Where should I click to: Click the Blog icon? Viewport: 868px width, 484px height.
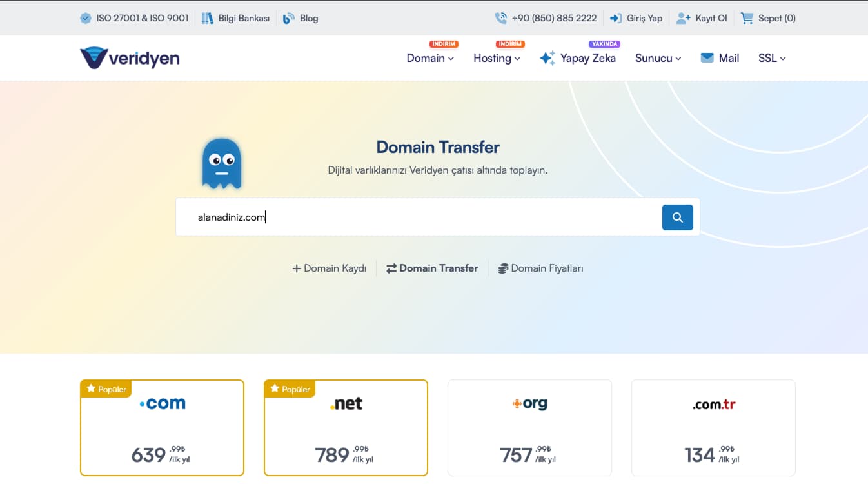tap(289, 18)
